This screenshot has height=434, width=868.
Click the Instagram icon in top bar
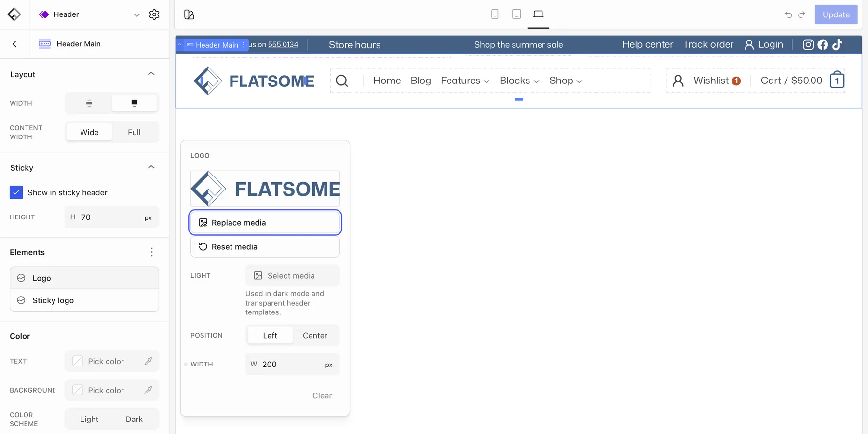[x=808, y=44]
